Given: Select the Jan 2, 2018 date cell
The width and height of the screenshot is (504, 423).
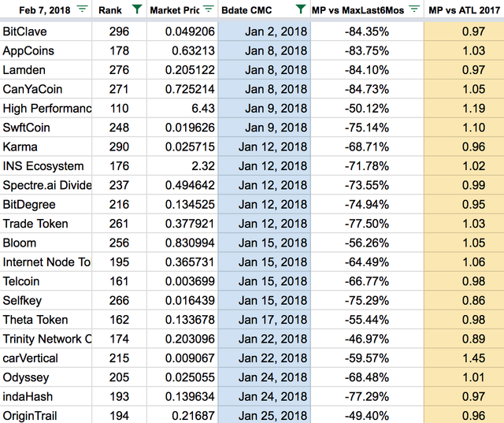Looking at the screenshot, I should tap(265, 32).
